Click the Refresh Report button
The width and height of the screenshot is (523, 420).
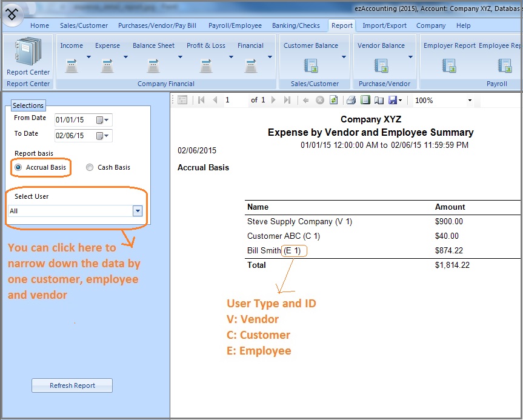point(72,385)
